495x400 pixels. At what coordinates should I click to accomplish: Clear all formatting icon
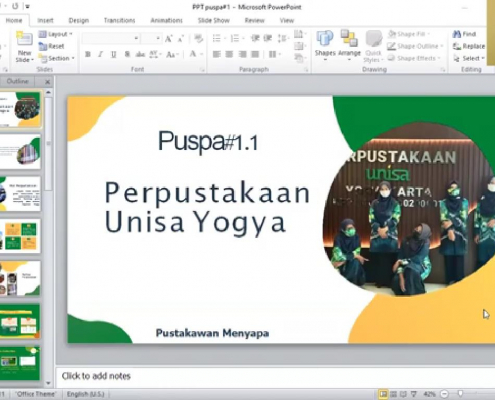coord(199,39)
